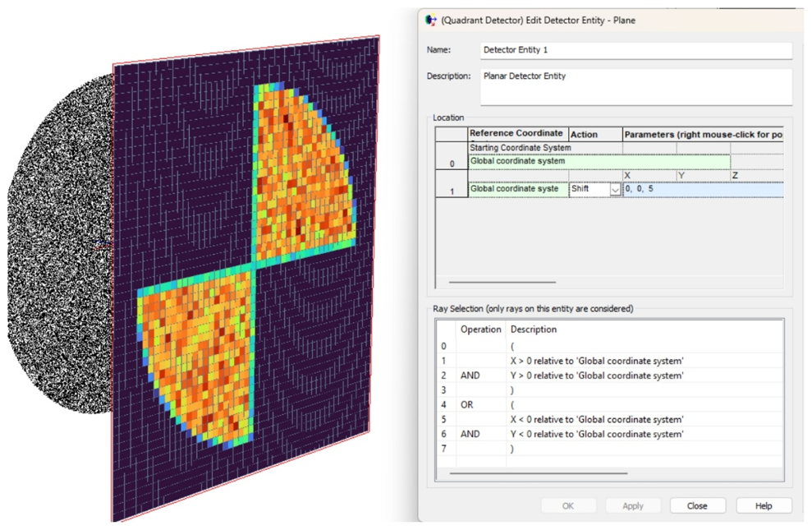This screenshot has width=812, height=530.
Task: Click the Description box reading Planar Detector Entity
Action: tap(635, 86)
